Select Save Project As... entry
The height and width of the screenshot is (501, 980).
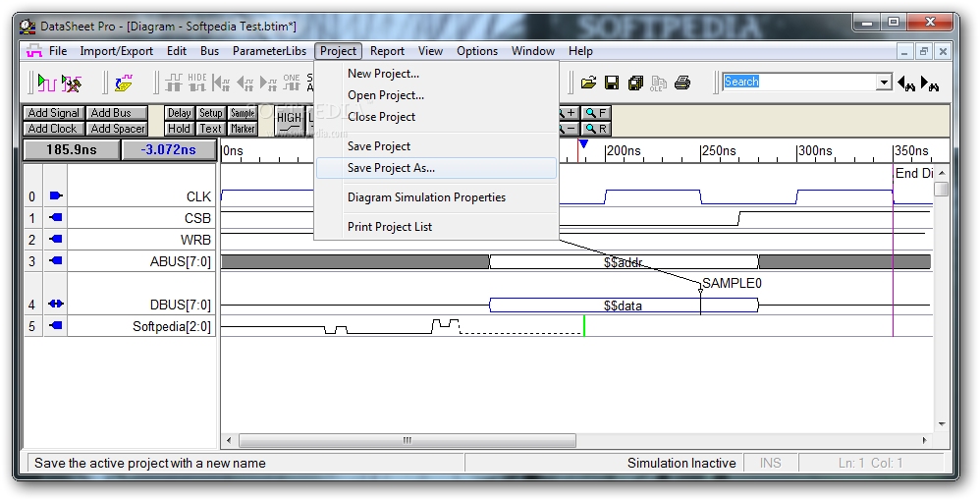pos(436,168)
